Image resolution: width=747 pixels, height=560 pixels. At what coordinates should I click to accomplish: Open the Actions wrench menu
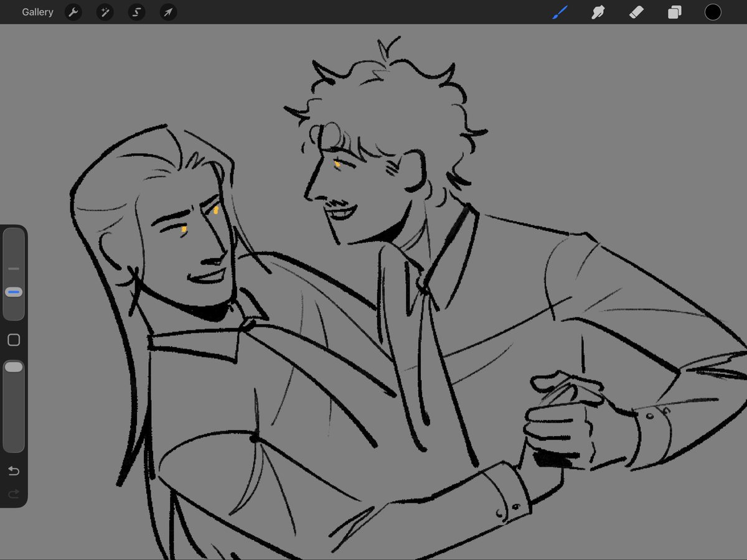(x=73, y=12)
